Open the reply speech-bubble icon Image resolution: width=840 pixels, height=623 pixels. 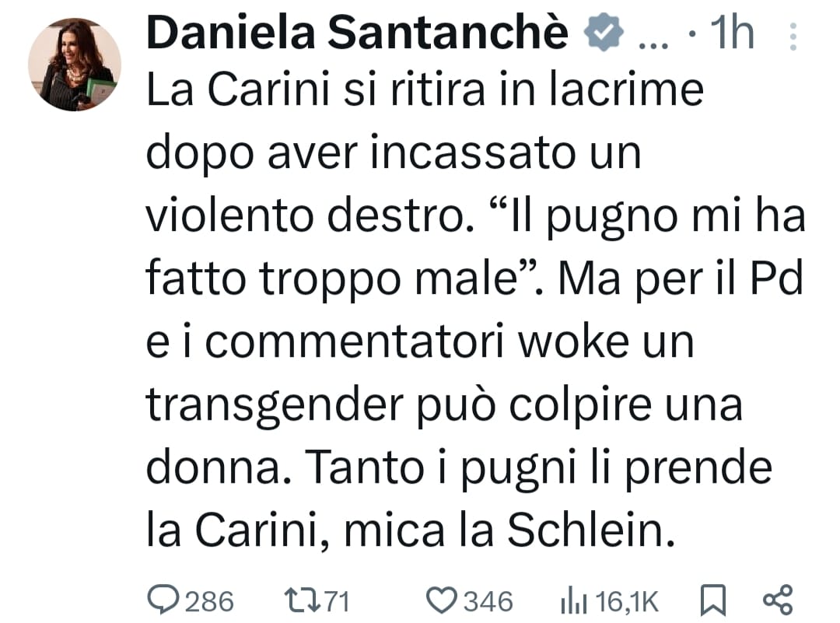(x=163, y=600)
